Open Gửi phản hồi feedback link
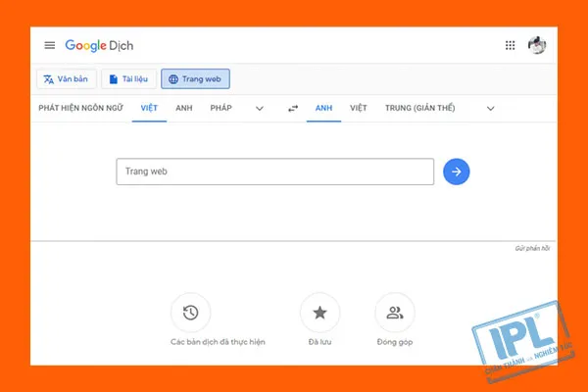 [x=532, y=248]
